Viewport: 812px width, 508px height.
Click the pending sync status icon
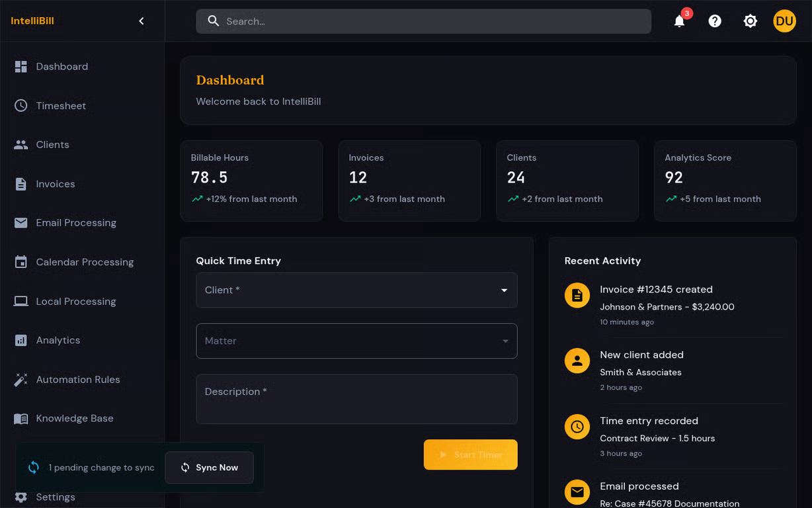(34, 468)
